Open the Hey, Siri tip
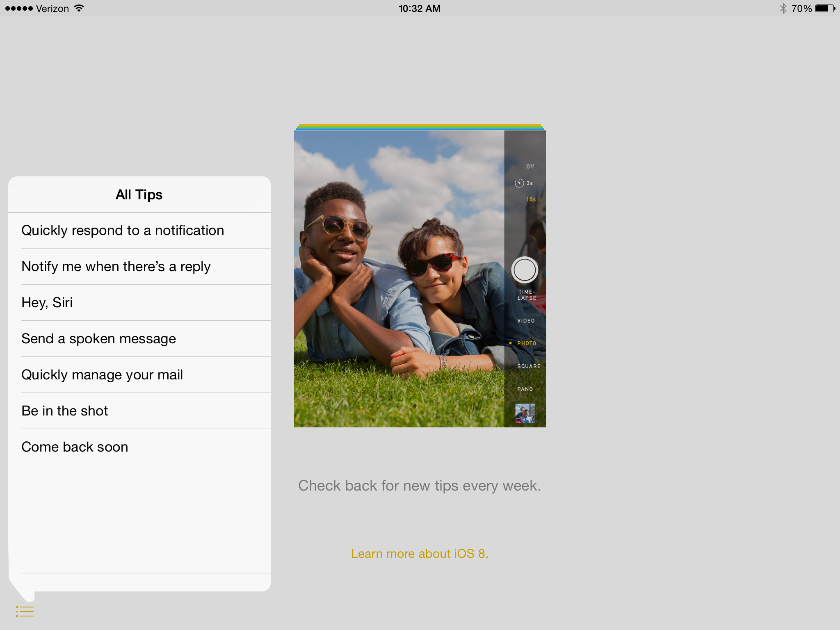Screen dimensions: 840x630 click(47, 302)
